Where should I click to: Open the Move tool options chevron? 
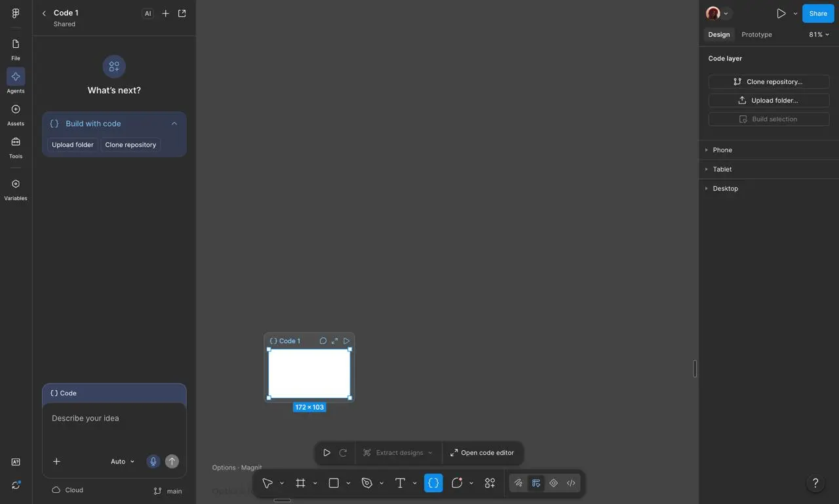[282, 484]
